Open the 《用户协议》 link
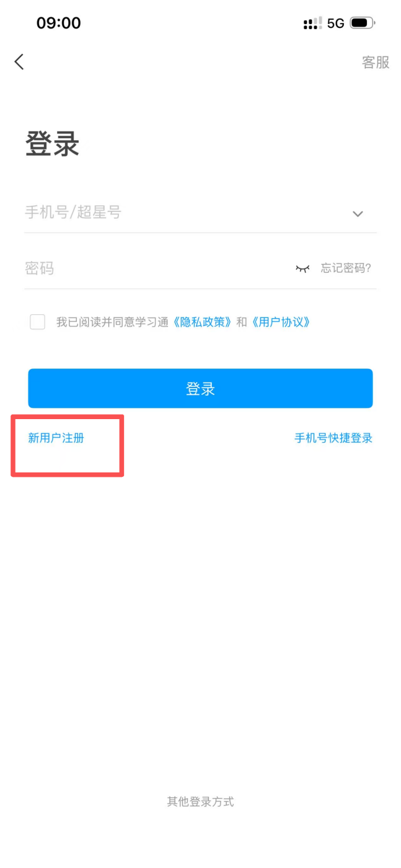The image size is (401, 868). pyautogui.click(x=281, y=322)
